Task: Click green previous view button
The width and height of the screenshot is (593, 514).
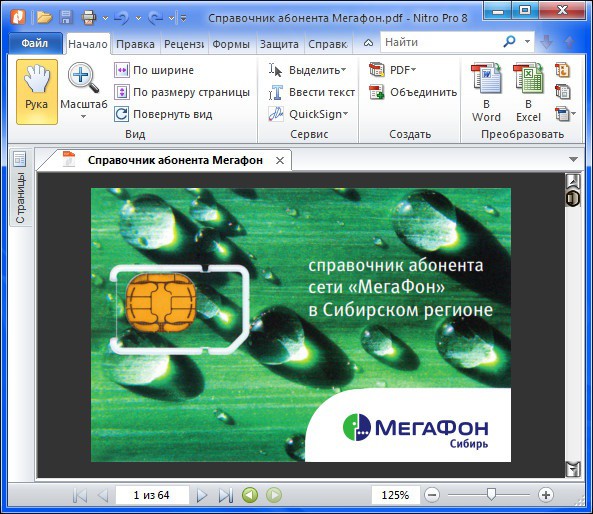Action: click(250, 495)
